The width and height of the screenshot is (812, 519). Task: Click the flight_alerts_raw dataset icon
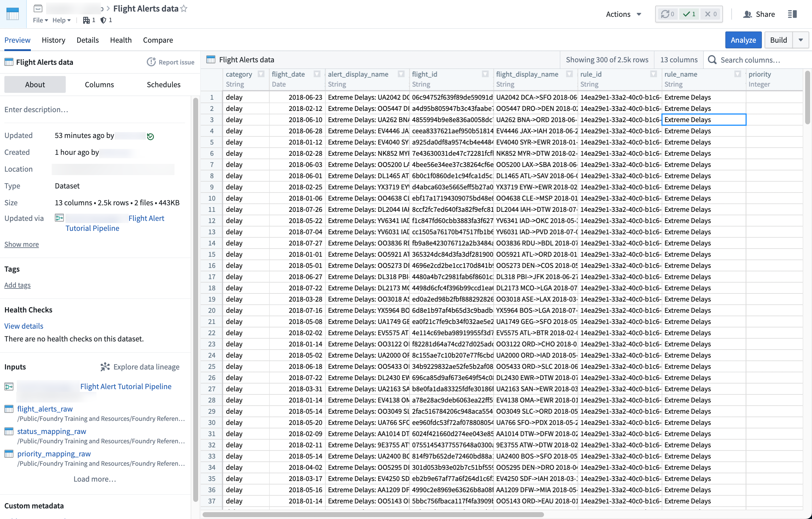pyautogui.click(x=9, y=409)
